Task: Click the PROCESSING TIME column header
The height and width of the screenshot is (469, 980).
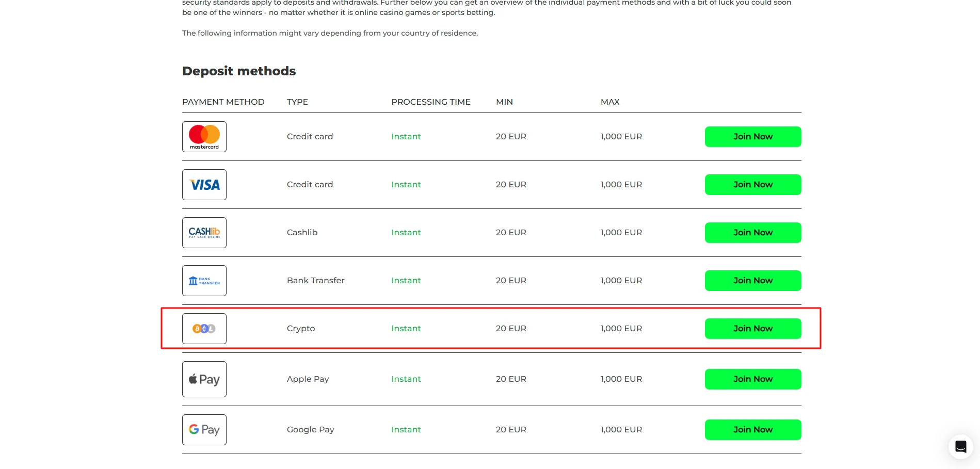Action: point(430,102)
